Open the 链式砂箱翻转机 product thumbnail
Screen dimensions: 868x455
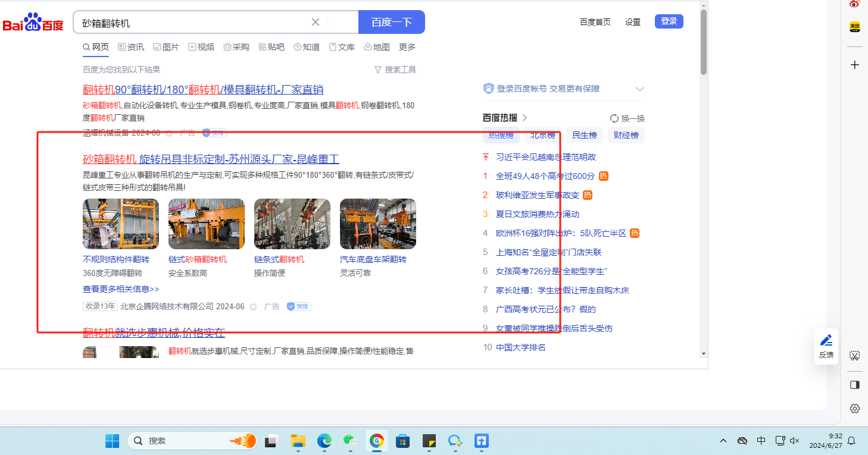[206, 224]
